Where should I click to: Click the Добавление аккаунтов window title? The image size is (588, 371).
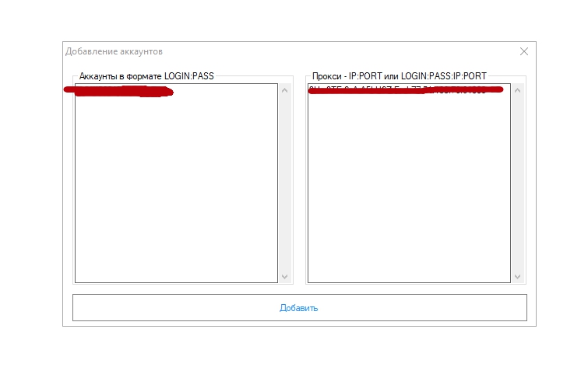click(x=114, y=51)
